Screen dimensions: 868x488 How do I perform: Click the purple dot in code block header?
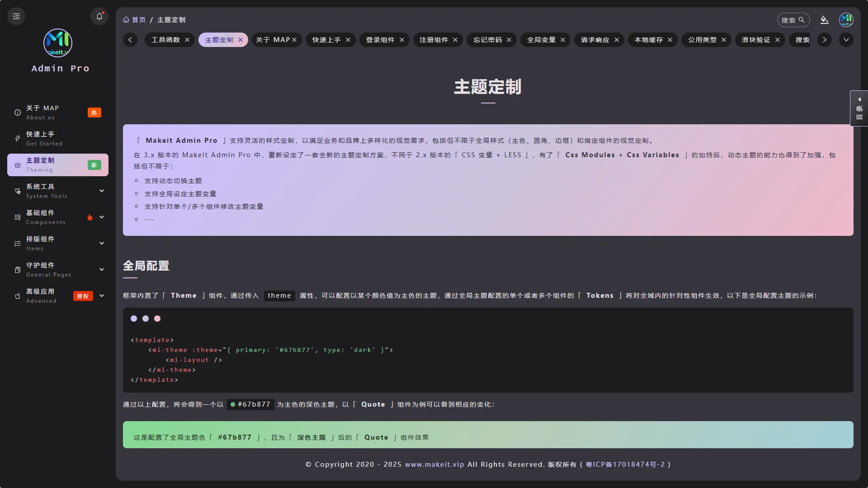[134, 319]
